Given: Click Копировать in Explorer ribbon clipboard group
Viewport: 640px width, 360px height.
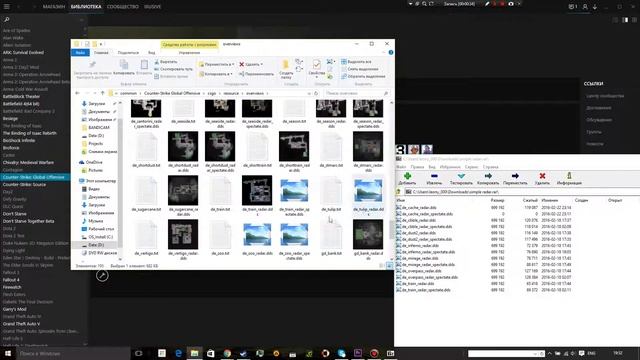Looking at the screenshot, I should point(124,67).
